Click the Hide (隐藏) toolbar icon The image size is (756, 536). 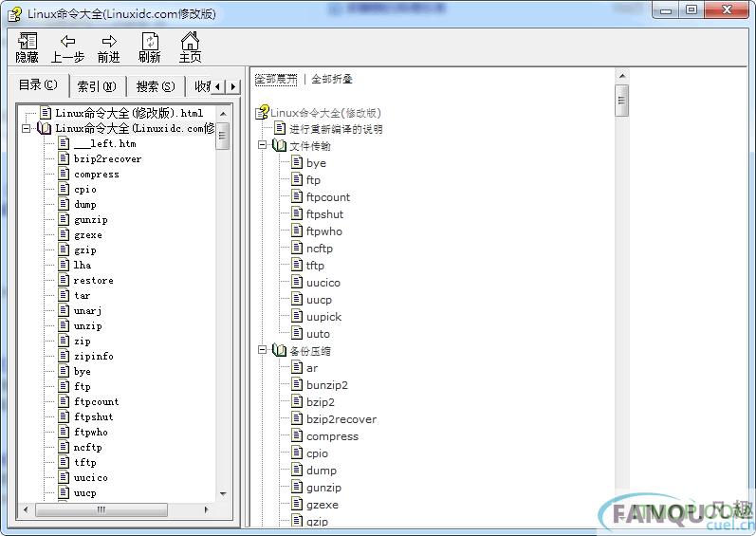(27, 47)
